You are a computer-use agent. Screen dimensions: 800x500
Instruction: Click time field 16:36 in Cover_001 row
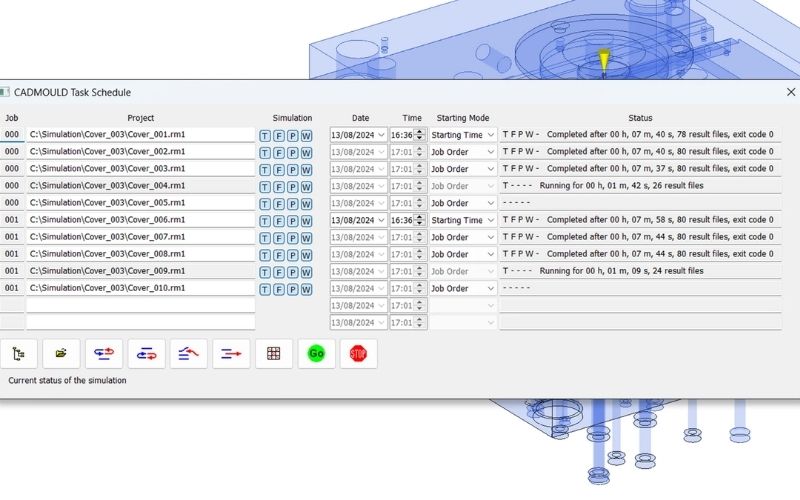pyautogui.click(x=402, y=135)
